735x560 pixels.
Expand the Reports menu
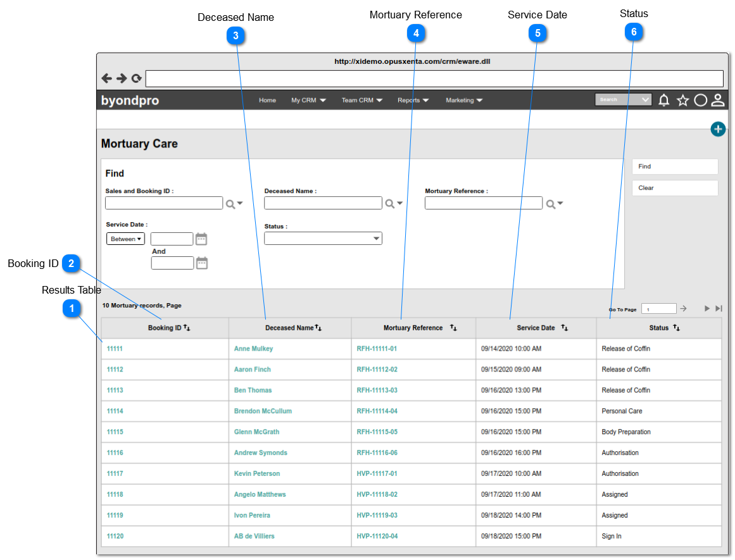coord(413,100)
